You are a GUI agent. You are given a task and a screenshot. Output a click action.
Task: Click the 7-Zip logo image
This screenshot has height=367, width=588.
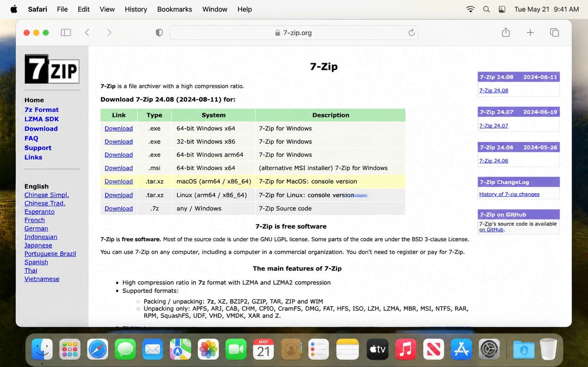[52, 69]
